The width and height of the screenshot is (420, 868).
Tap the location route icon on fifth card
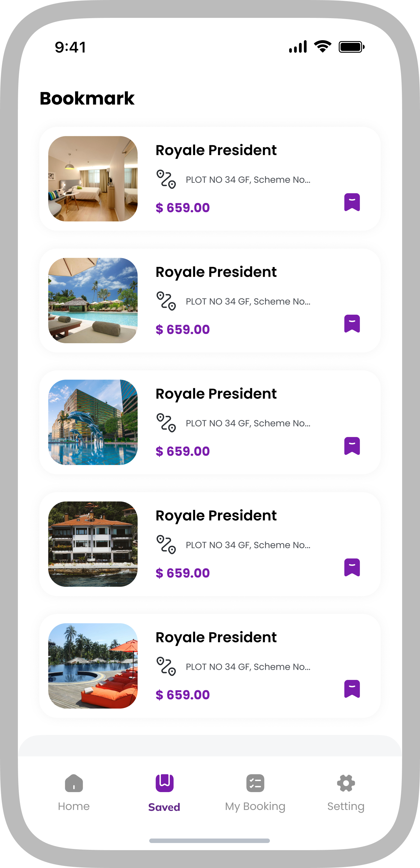pos(166,666)
